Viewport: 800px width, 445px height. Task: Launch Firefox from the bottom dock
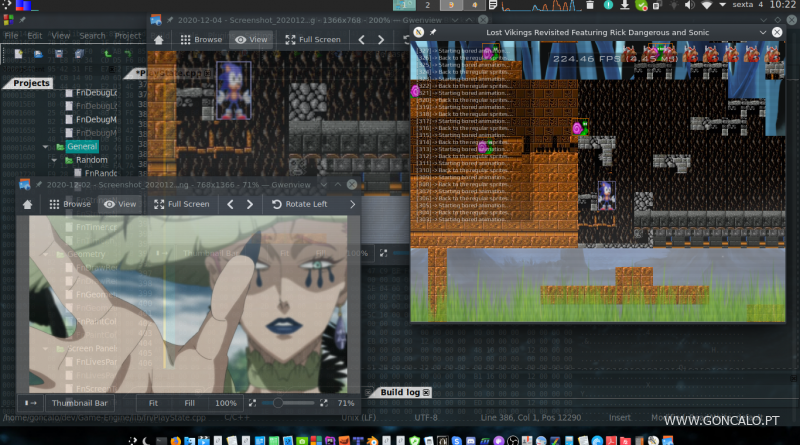176,440
